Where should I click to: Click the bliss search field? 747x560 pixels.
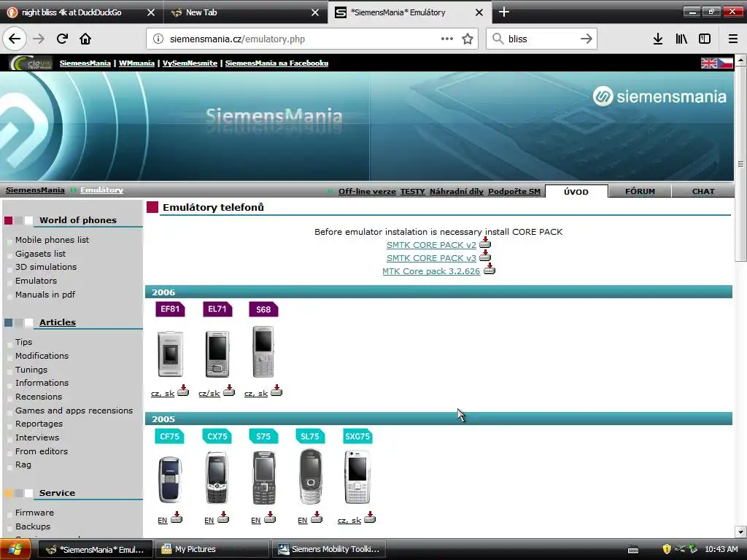(541, 39)
